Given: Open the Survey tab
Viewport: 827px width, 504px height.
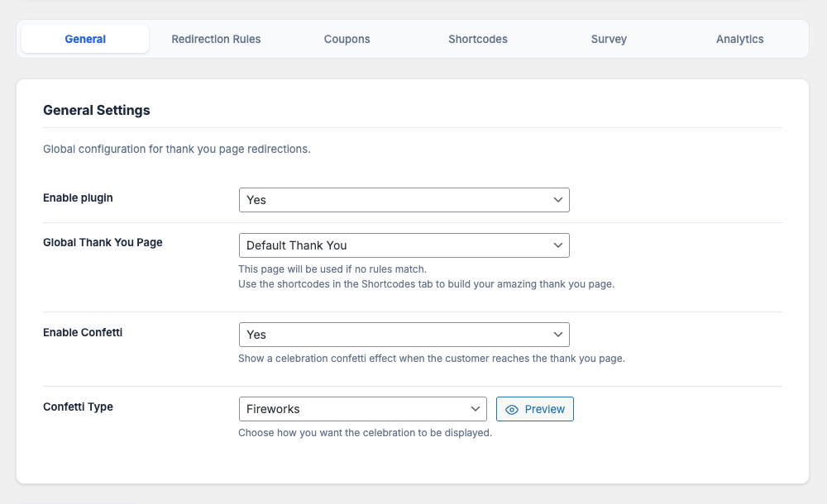Looking at the screenshot, I should (x=609, y=39).
